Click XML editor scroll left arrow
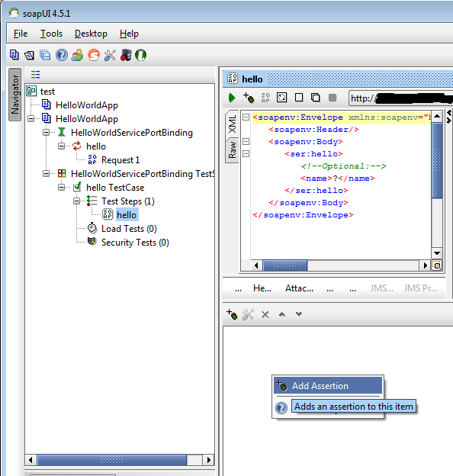Viewport: 453px width, 476px height. [x=256, y=265]
